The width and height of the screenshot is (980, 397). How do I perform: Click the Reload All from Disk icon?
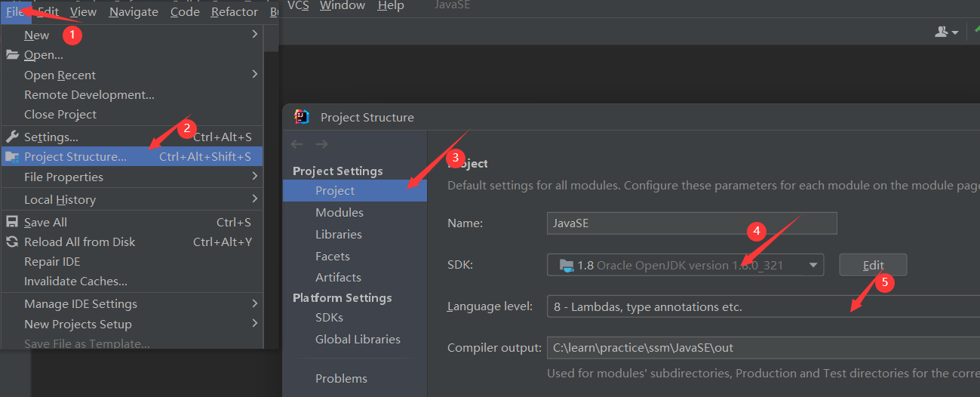12,242
